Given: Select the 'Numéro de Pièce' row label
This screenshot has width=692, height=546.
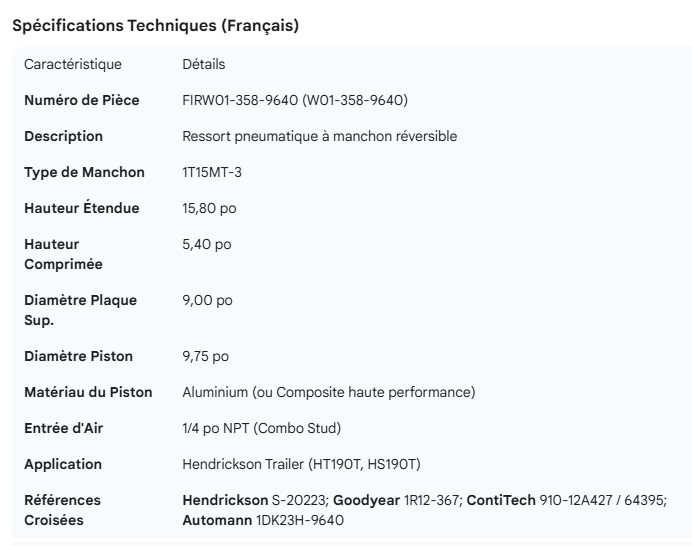Looking at the screenshot, I should pyautogui.click(x=82, y=100).
